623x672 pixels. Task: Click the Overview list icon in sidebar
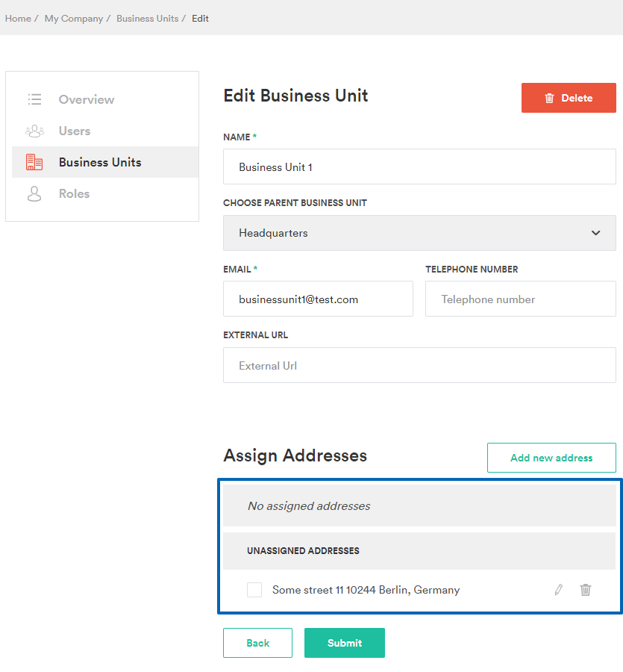coord(34,99)
